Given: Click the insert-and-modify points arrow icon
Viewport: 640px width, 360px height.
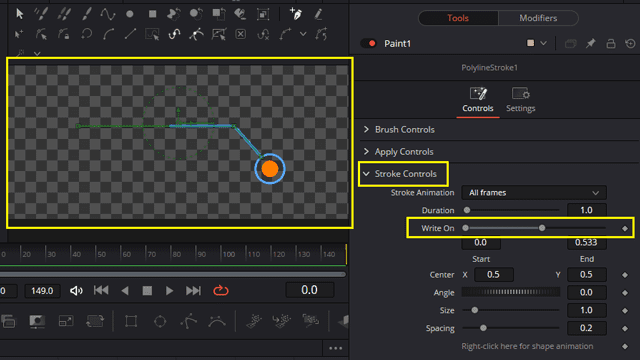Looking at the screenshot, I should (19, 34).
